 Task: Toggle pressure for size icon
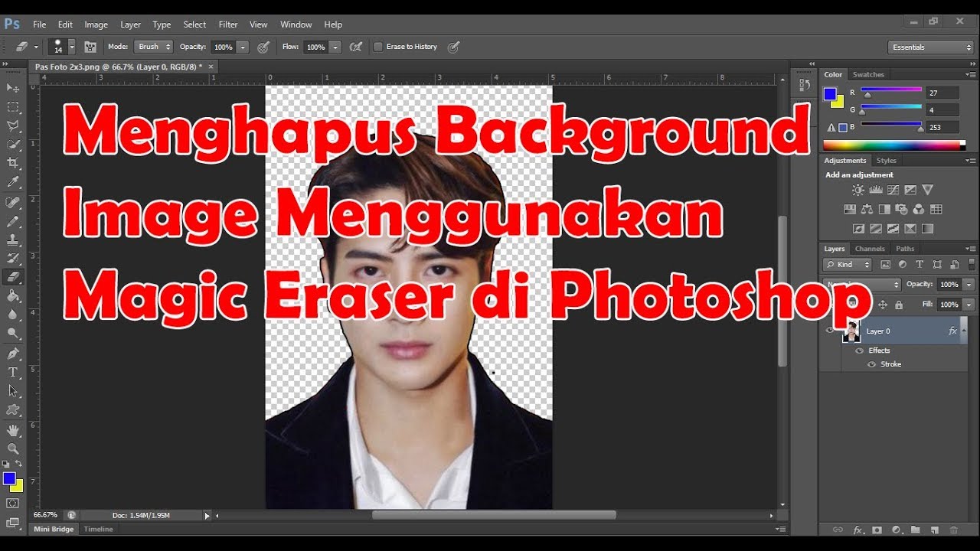(453, 47)
